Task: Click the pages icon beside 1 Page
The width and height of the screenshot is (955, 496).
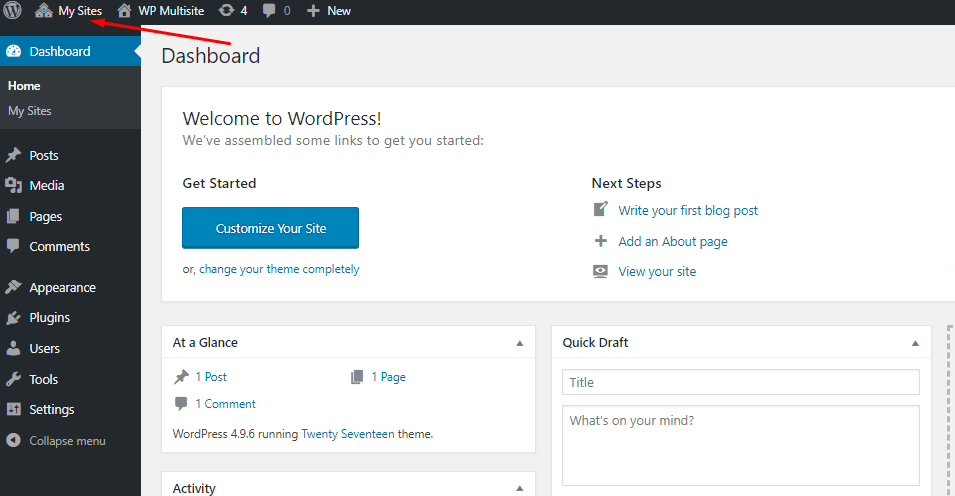Action: 357,377
